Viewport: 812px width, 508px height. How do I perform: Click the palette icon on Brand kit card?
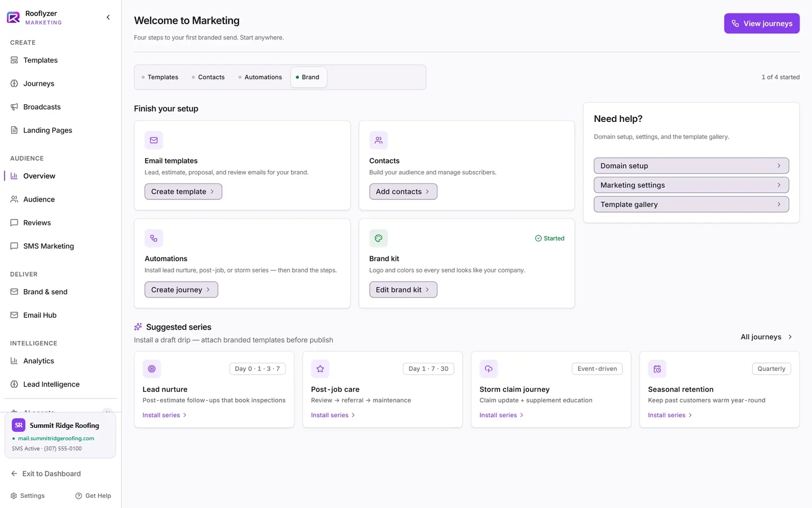tap(378, 238)
